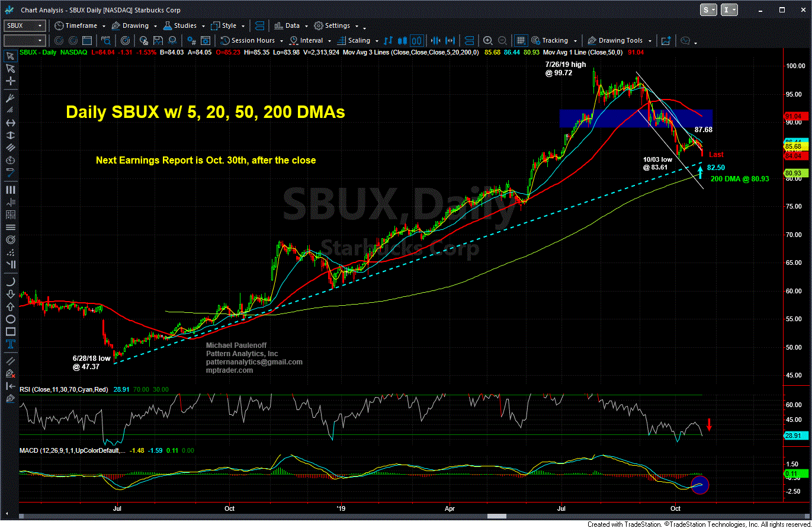Screen dimensions: 812x528
Task: Open the Settings menu
Action: pos(332,26)
